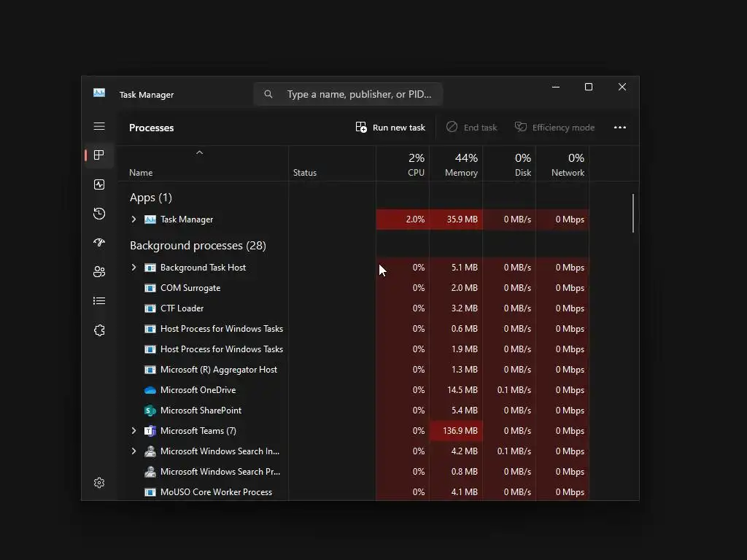Select the Processes sidebar icon

pos(99,155)
